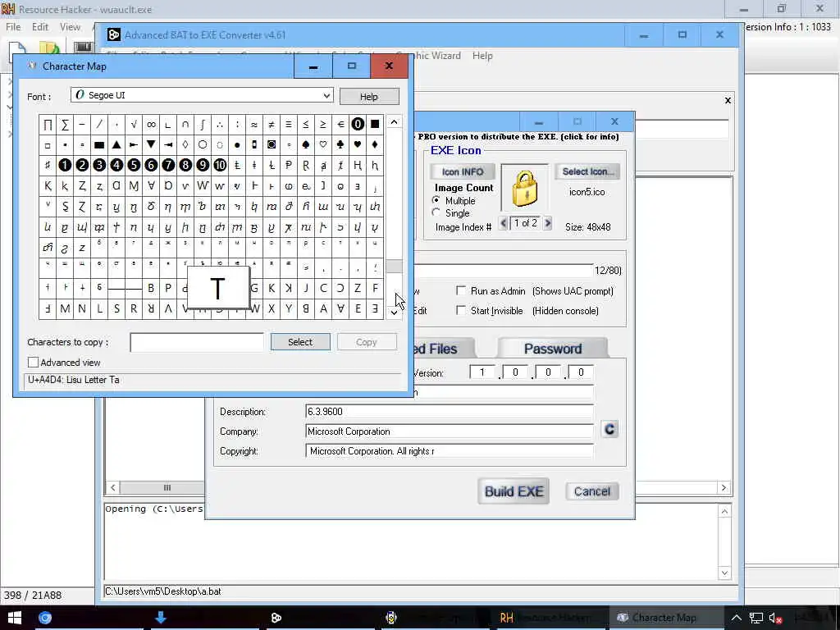Pick the not-equal sign character
Image resolution: width=840 pixels, height=630 pixels.
point(272,125)
